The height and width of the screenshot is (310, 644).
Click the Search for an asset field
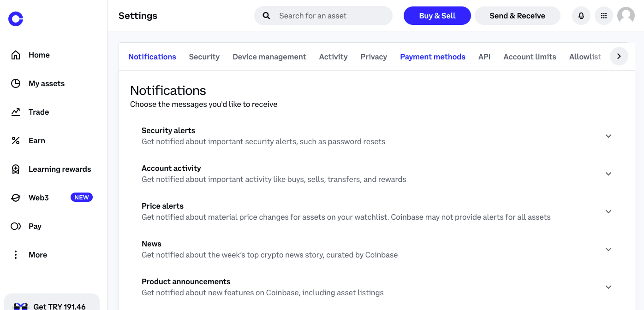(323, 16)
